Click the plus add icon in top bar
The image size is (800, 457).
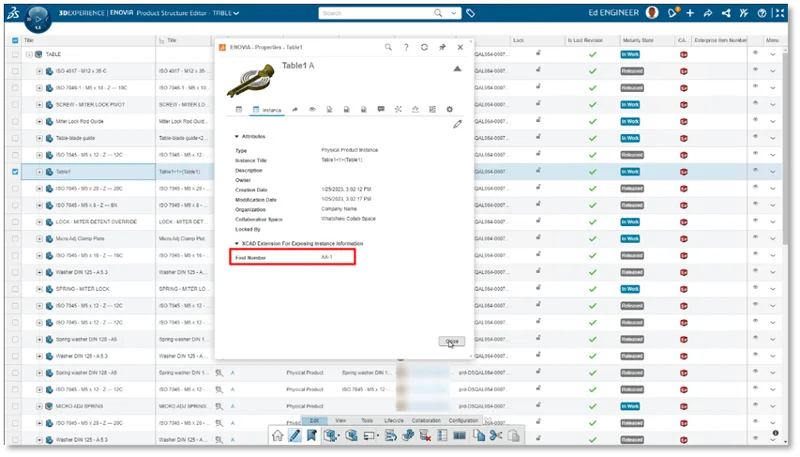tap(690, 13)
